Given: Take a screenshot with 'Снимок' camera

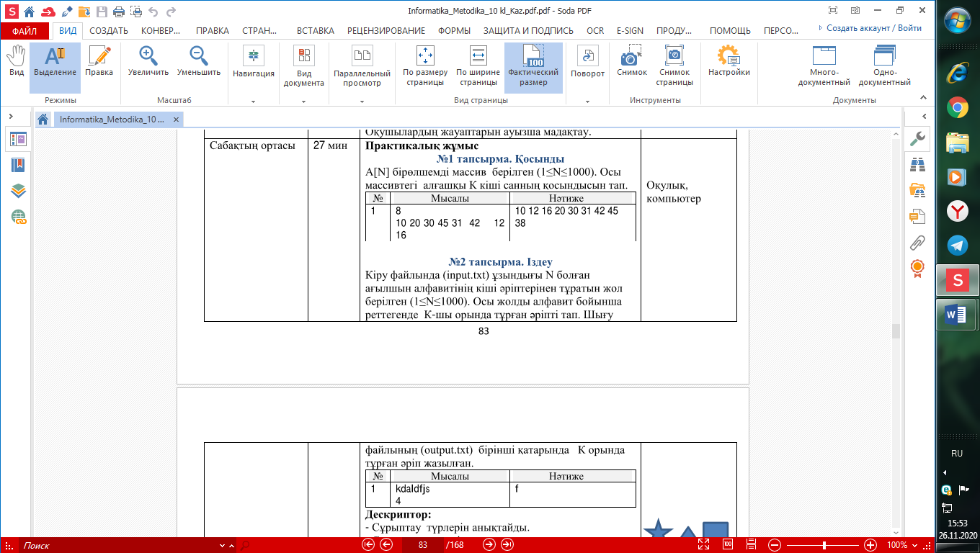Looking at the screenshot, I should click(x=631, y=60).
